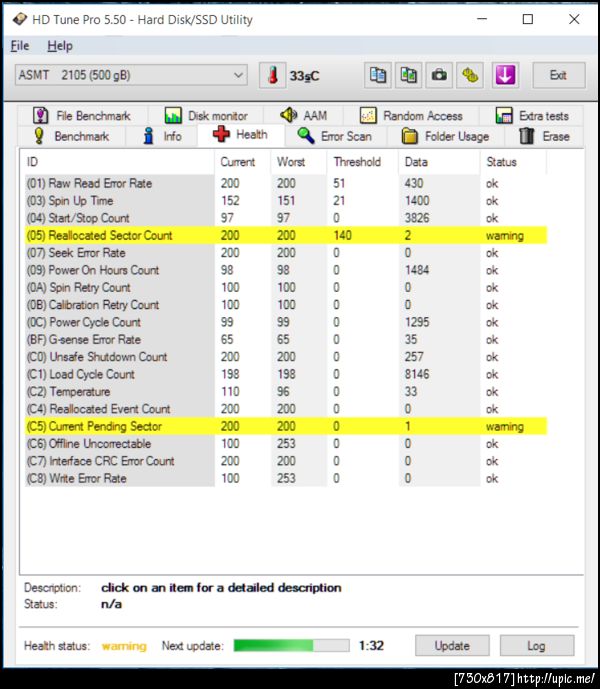Image resolution: width=600 pixels, height=689 pixels.
Task: Select the (C6) Offline Uncorrectable row
Action: [x=286, y=444]
